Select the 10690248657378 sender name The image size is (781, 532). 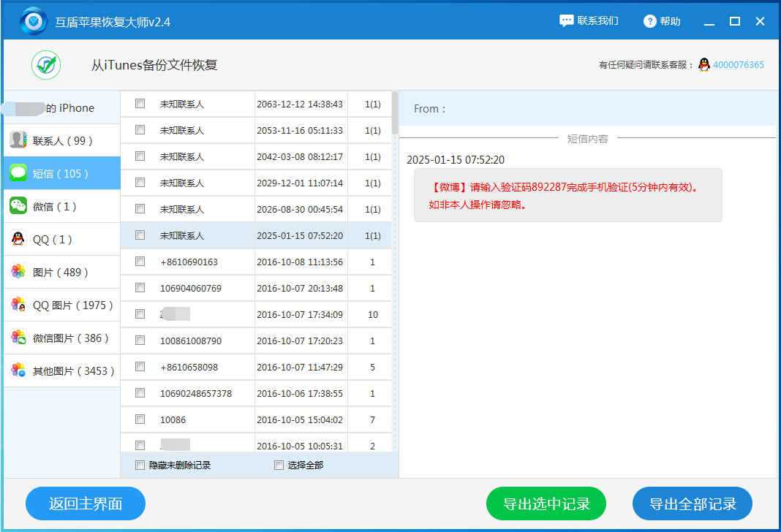[x=196, y=394]
